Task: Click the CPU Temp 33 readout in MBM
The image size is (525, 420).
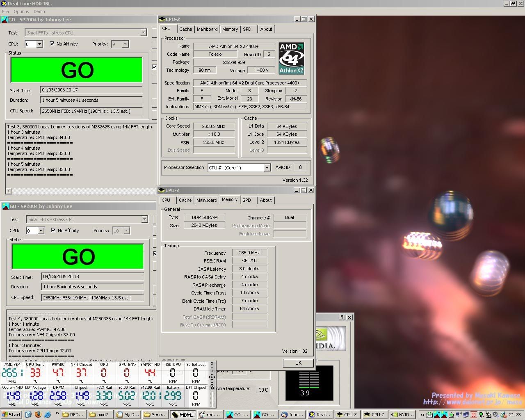Action: tap(35, 373)
